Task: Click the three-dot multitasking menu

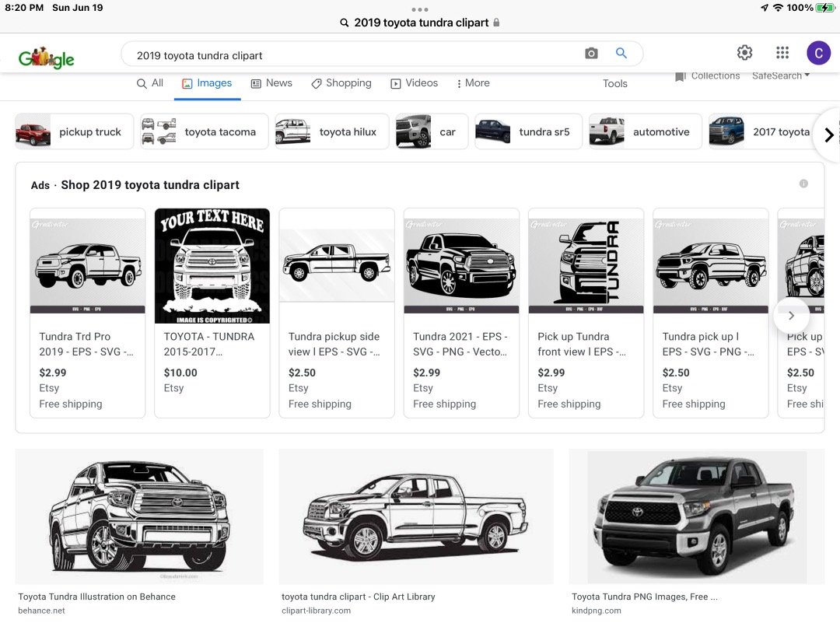Action: click(x=419, y=9)
